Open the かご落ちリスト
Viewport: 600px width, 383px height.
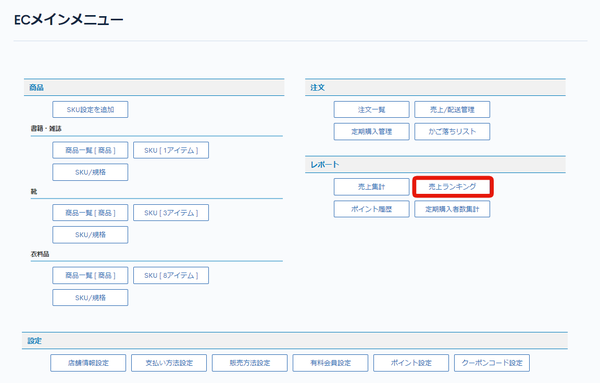coord(452,132)
